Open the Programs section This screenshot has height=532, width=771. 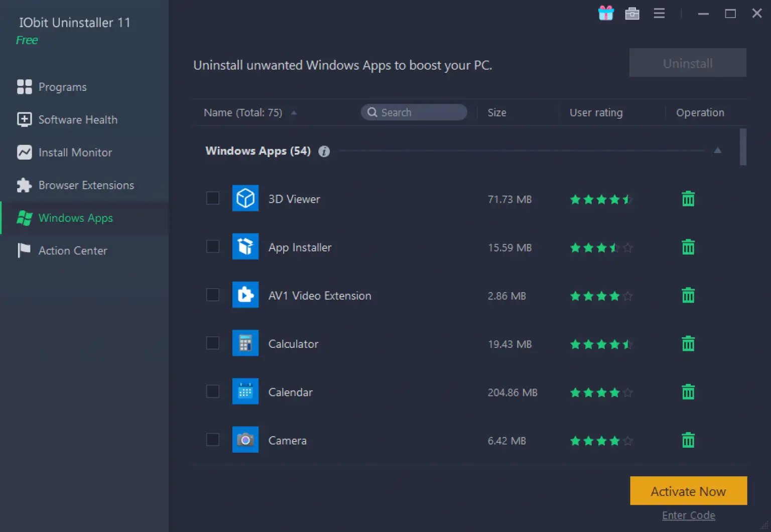(x=84, y=87)
